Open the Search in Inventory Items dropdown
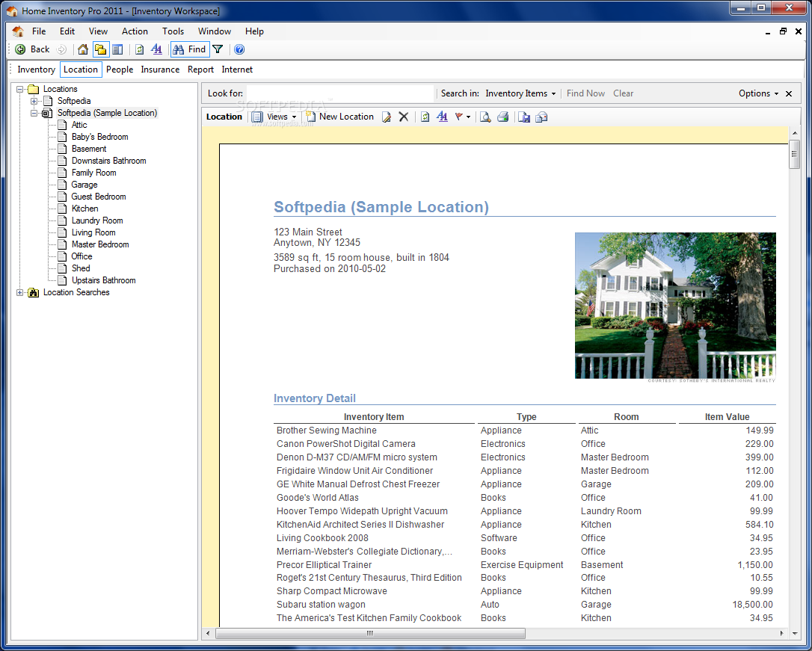Screen dimensions: 812x651 tap(520, 93)
